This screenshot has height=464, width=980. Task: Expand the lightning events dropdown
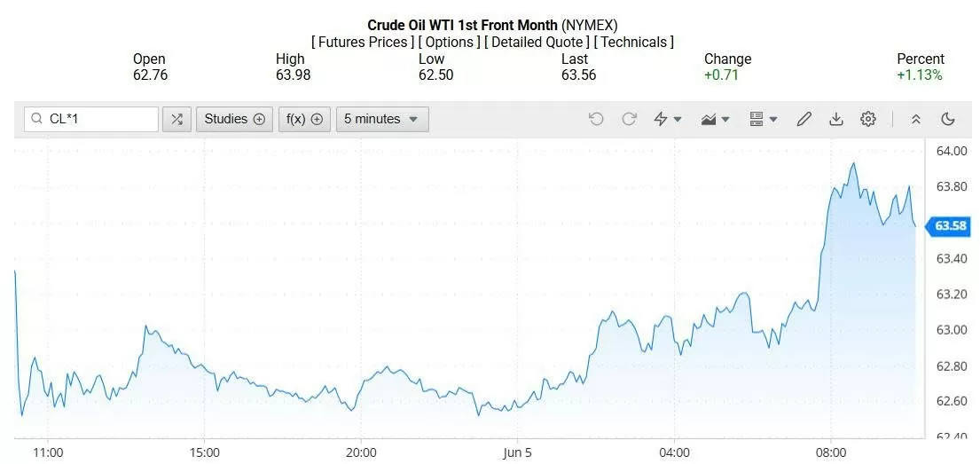[x=667, y=119]
